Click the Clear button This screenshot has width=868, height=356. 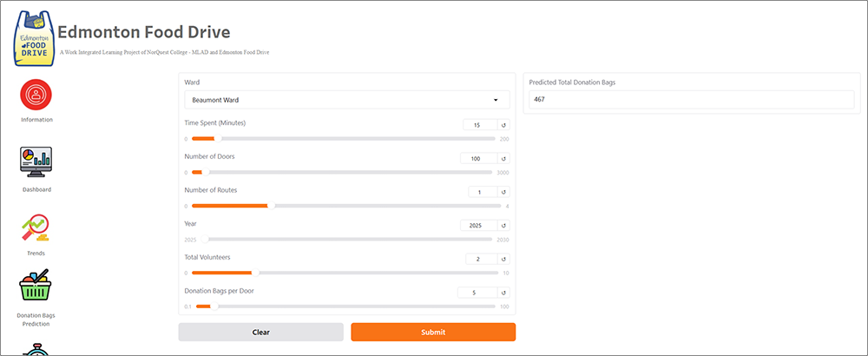point(260,333)
